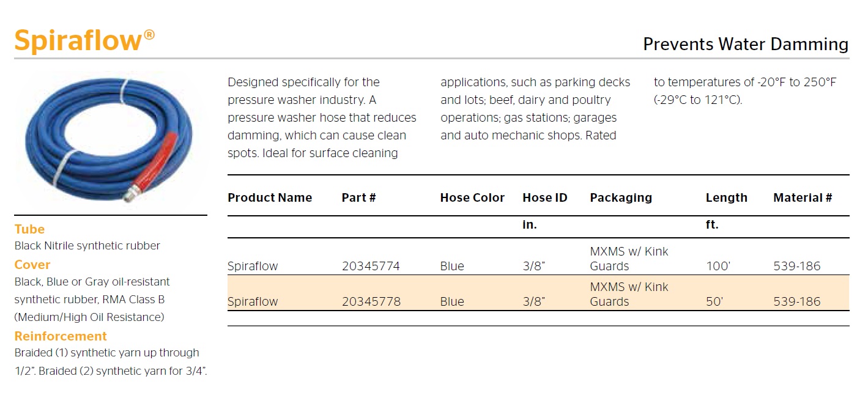Click the 100' length cell
This screenshot has height=409, width=868.
(x=719, y=266)
